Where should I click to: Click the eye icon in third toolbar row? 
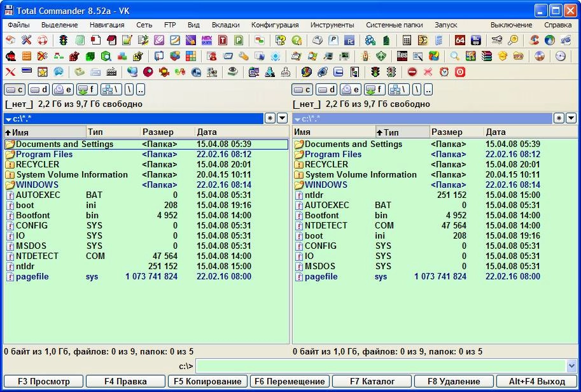[232, 72]
